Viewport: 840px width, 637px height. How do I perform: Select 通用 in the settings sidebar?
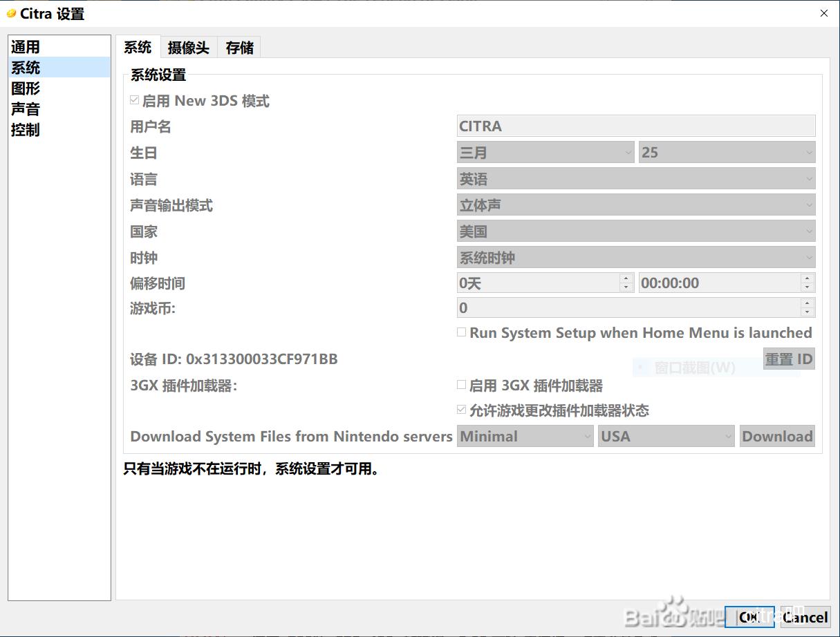pyautogui.click(x=59, y=47)
